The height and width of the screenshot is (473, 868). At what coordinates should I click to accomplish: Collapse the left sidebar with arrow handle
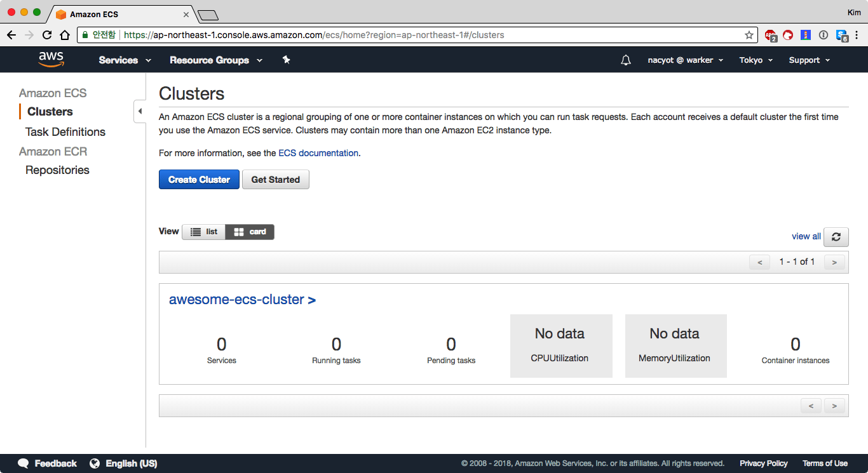click(140, 112)
